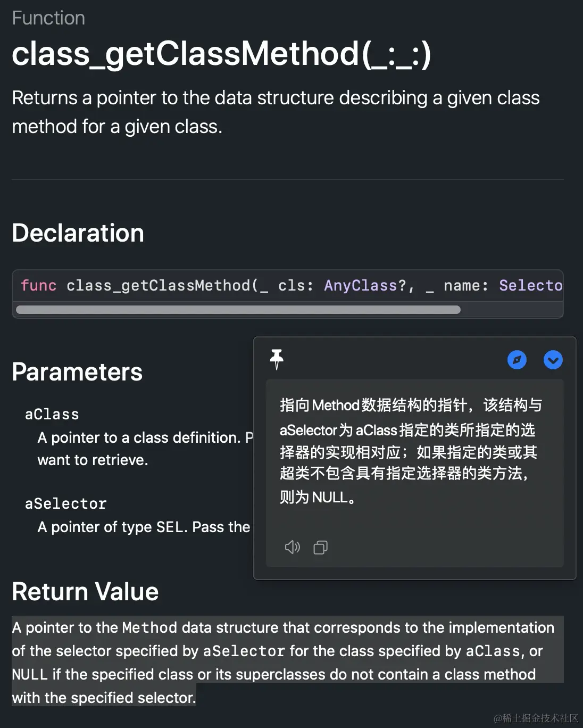Open the Selector type link in declaration
The width and height of the screenshot is (583, 728).
click(x=530, y=286)
